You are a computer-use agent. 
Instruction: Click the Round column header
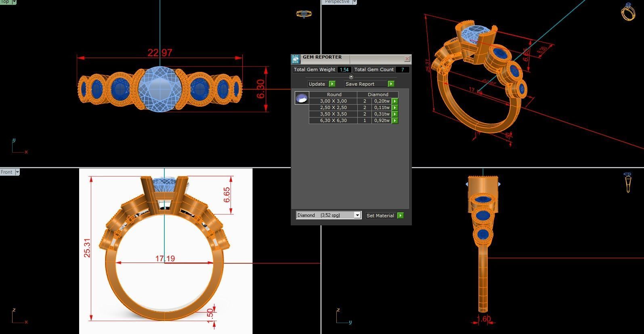(334, 95)
